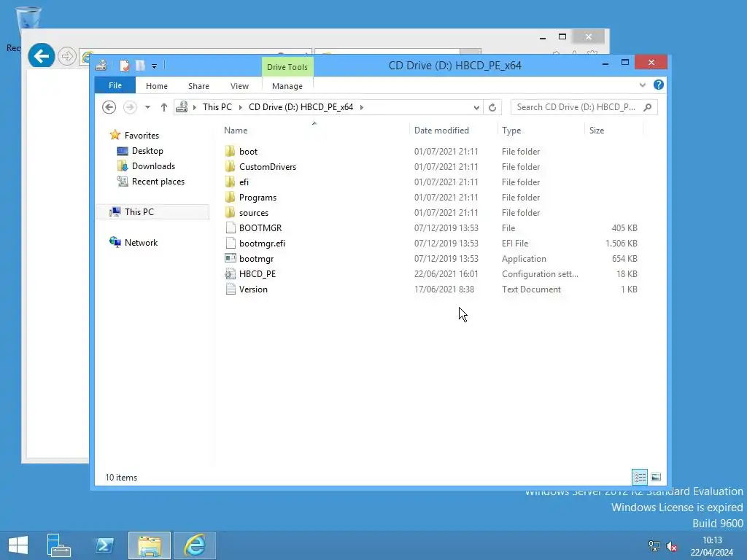
Task: Click CD Drive (D:) HBCD_PE_x64 breadcrumb
Action: 301,107
